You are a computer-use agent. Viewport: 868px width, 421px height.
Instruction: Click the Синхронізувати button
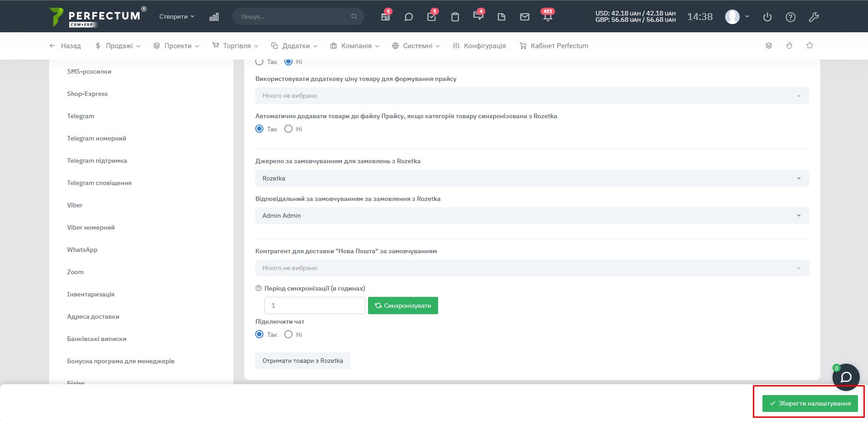(403, 306)
